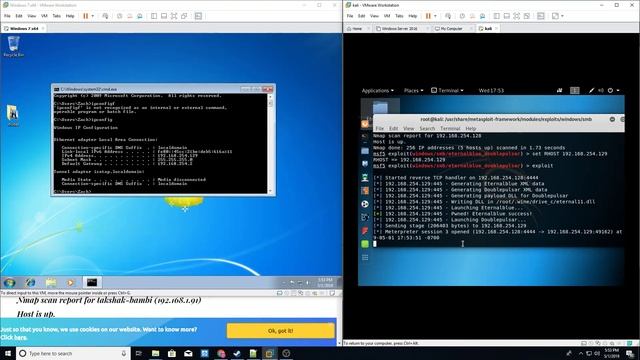Open View menu in kali VMware window

(374, 16)
